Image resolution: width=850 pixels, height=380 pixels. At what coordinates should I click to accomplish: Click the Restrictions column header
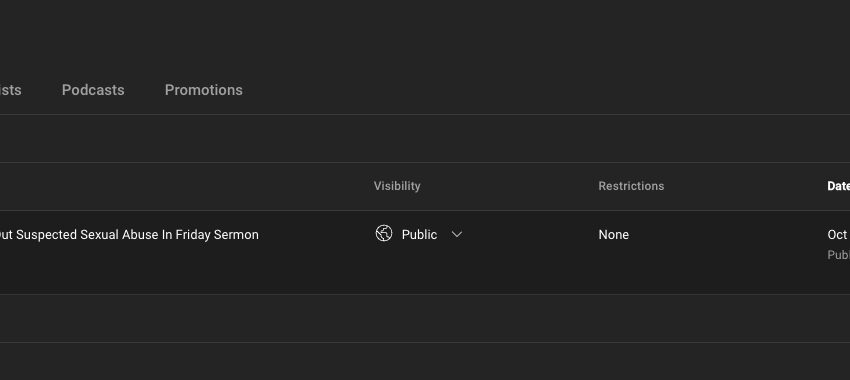click(x=631, y=186)
